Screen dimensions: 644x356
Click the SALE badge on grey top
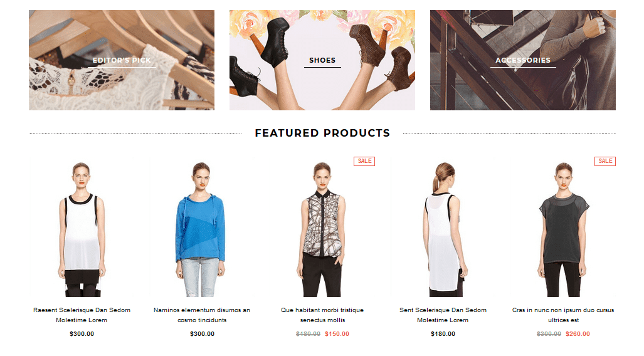point(605,161)
